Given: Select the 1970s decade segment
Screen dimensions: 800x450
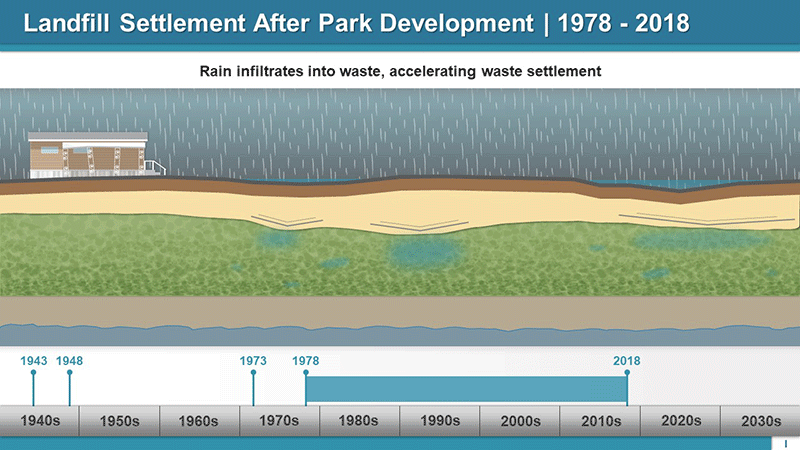Looking at the screenshot, I should click(x=280, y=421).
